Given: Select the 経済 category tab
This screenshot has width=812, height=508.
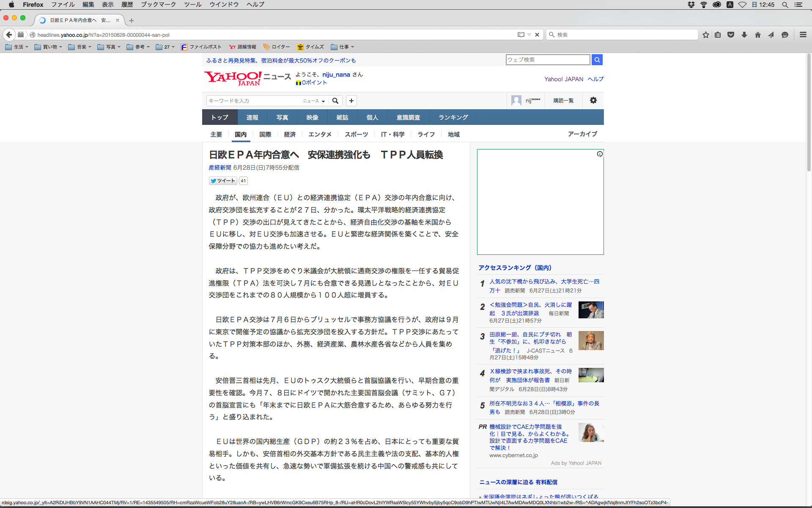Looking at the screenshot, I should 290,134.
